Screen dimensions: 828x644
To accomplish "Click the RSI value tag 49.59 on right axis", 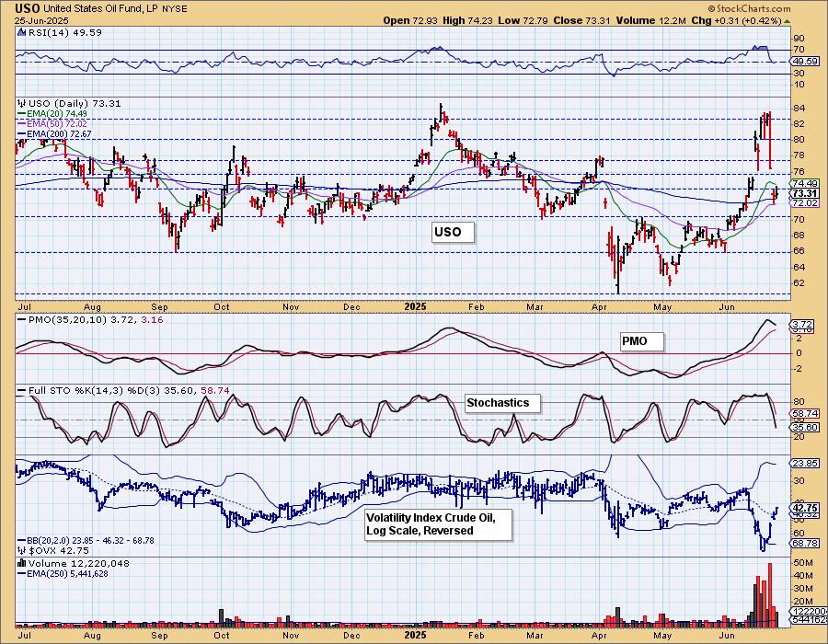I will coord(806,62).
